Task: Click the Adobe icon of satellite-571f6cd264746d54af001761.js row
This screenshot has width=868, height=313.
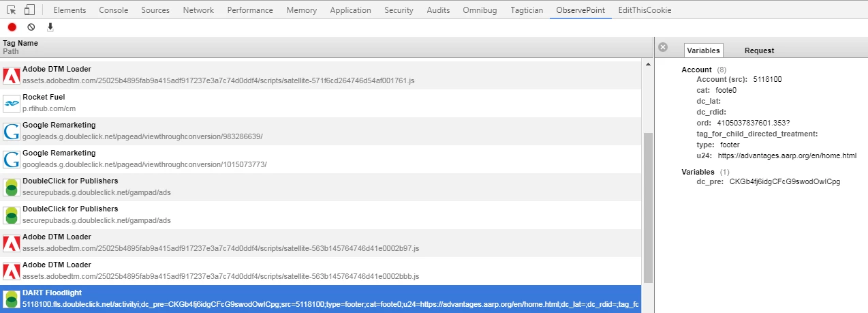Action: point(11,75)
